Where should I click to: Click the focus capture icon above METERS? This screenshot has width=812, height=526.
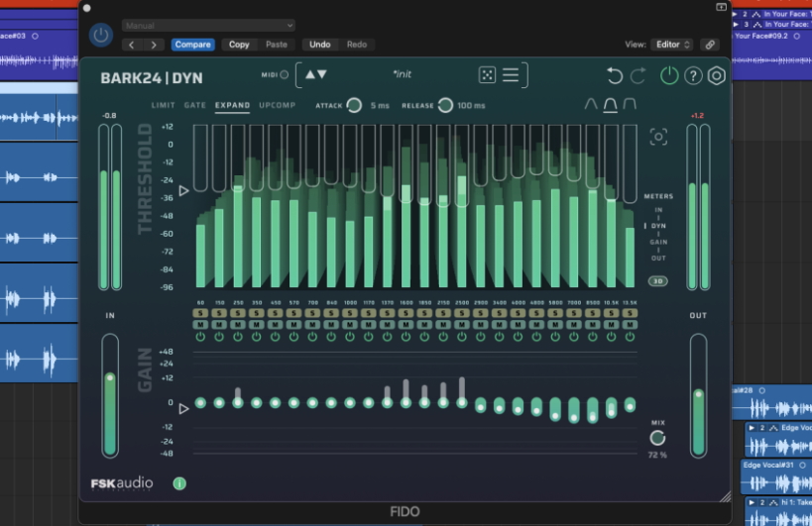(658, 137)
